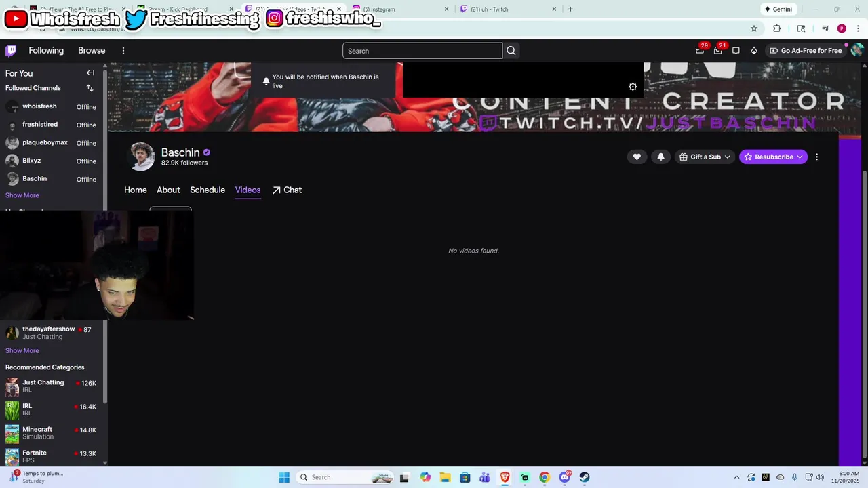Open File Explorer from the taskbar
The height and width of the screenshot is (488, 868).
click(445, 477)
